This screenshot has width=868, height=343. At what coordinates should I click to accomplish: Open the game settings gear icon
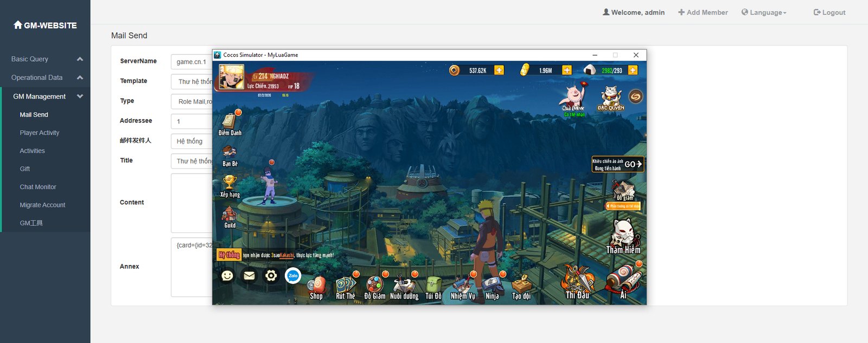click(x=271, y=276)
